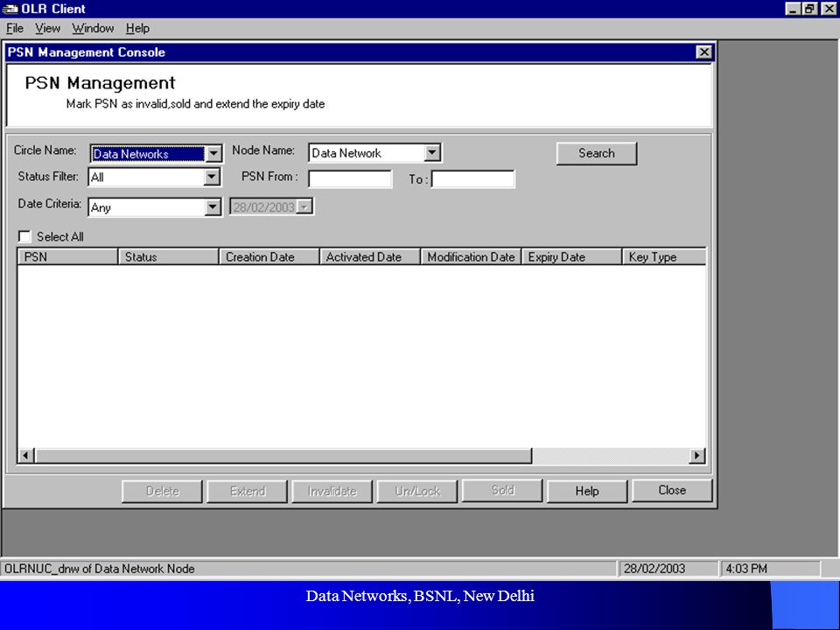Click the horizontal scrollbar left arrow
Screen dimensions: 840x630
[25, 455]
